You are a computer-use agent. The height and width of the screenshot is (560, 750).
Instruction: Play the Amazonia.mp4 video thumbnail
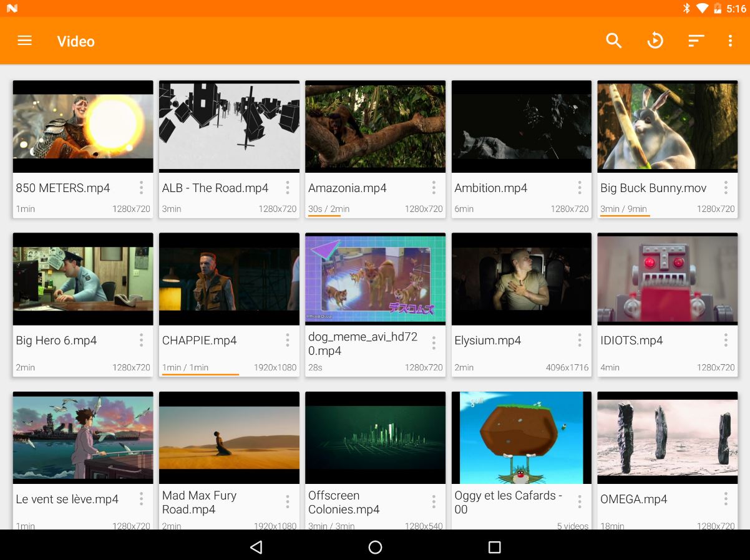tap(375, 127)
